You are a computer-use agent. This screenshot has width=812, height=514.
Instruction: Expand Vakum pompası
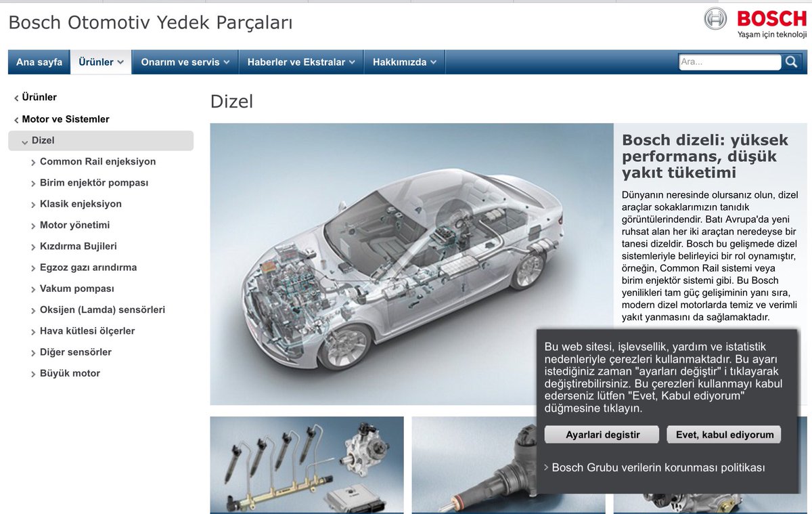point(76,288)
